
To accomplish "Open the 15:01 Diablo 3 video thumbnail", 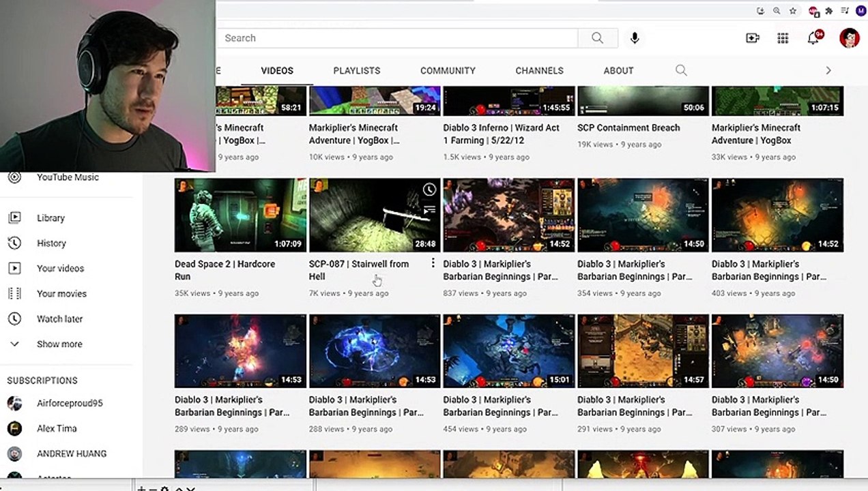I will (x=509, y=351).
